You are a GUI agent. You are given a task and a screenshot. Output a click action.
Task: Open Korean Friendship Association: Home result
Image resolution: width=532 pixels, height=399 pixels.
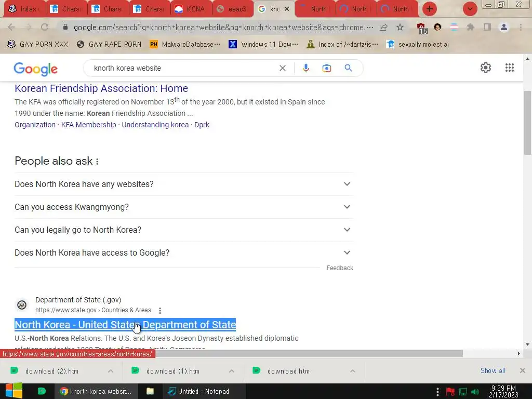[101, 88]
